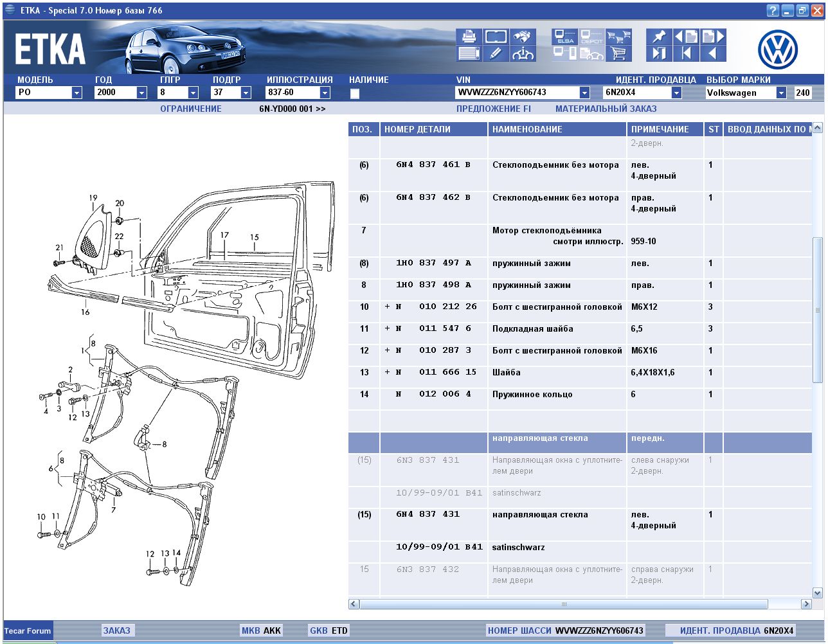Open the МОДЕЛЬ dropdown showing PO

coord(77,93)
